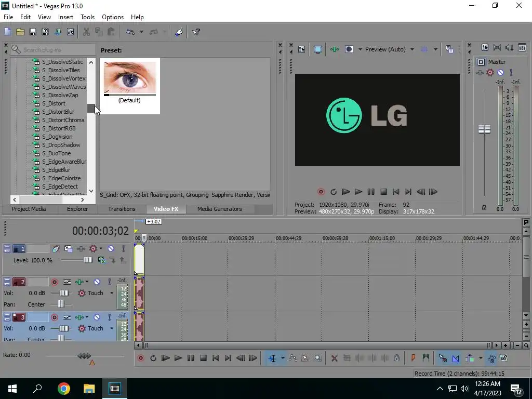Click the track 2 Vol slider

[64, 293]
